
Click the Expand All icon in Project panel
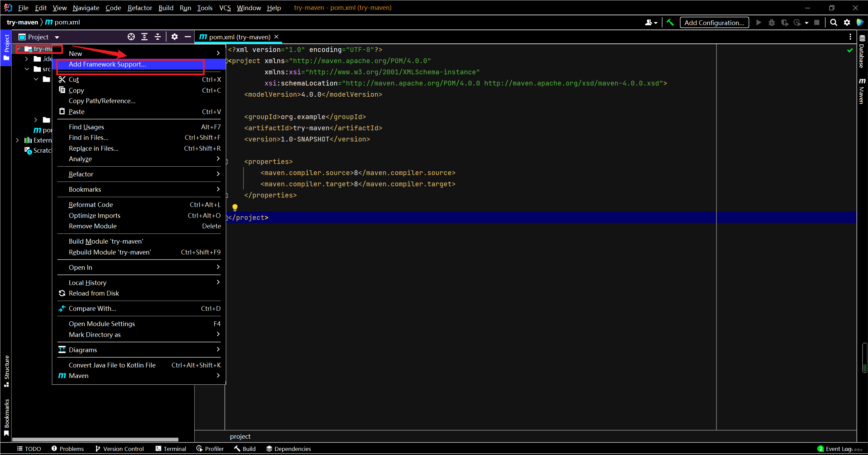tap(144, 37)
